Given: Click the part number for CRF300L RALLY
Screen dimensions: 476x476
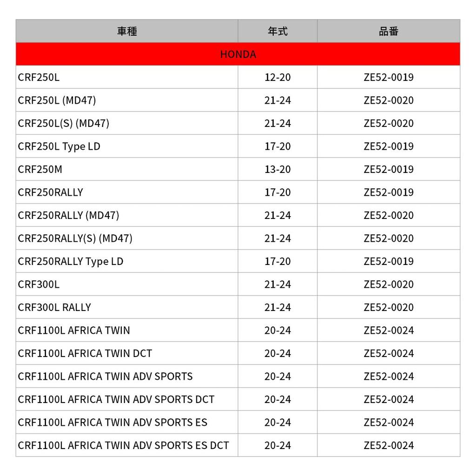Looking at the screenshot, I should [x=389, y=307].
